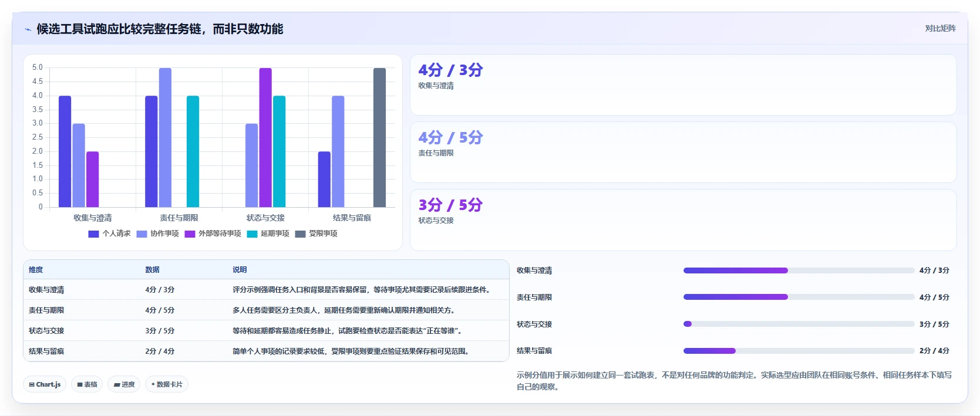Select the 4分 / 5分 stat card value
Screen dimensions: 980x416
[x=450, y=137]
